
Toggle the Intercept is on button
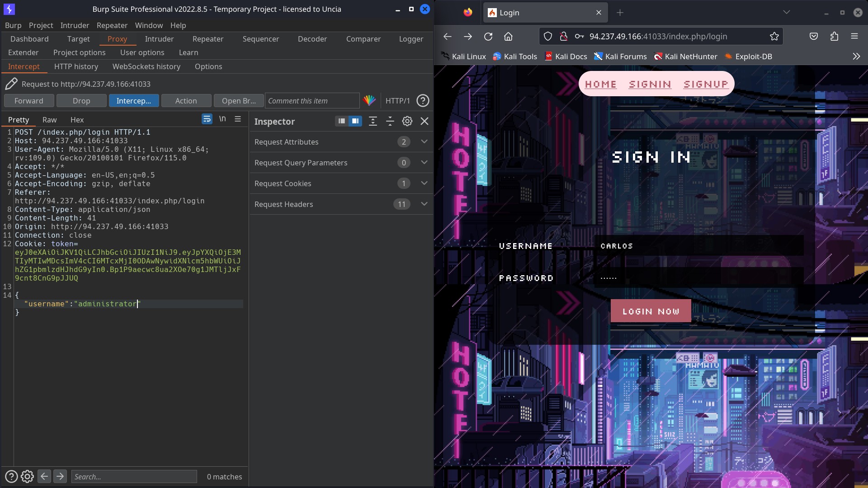point(134,101)
